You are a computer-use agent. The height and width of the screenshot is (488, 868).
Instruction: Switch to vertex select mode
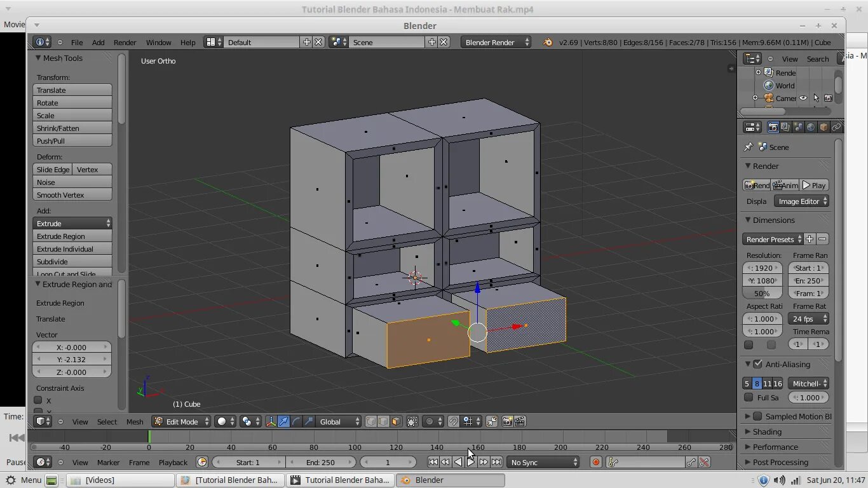point(370,421)
